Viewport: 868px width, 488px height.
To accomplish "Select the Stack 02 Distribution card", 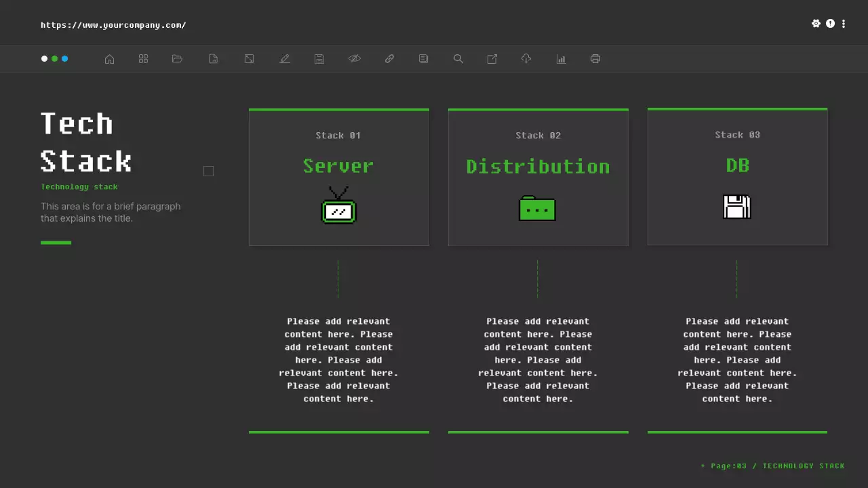I will point(538,176).
